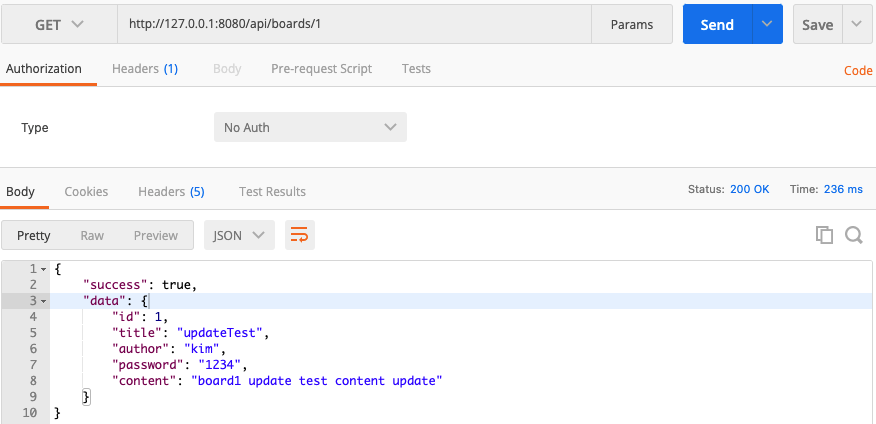Choose the Pretty view mode
The height and width of the screenshot is (424, 876).
[x=34, y=235]
